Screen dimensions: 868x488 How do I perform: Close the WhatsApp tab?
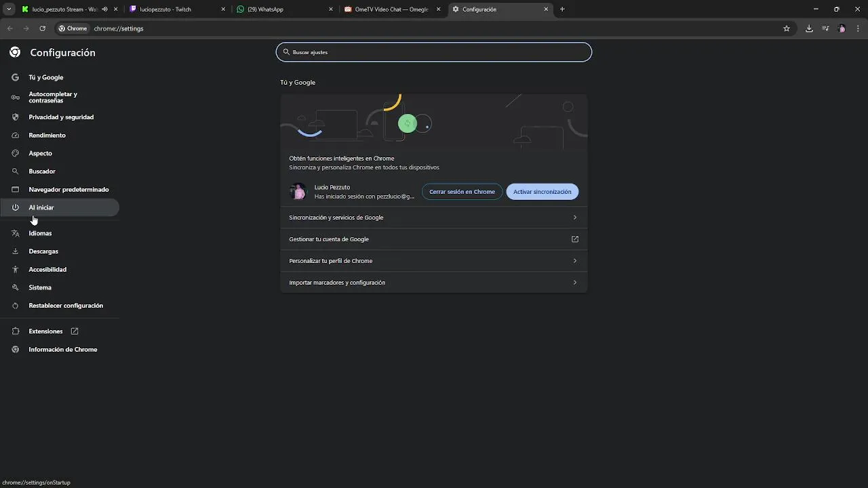(331, 9)
